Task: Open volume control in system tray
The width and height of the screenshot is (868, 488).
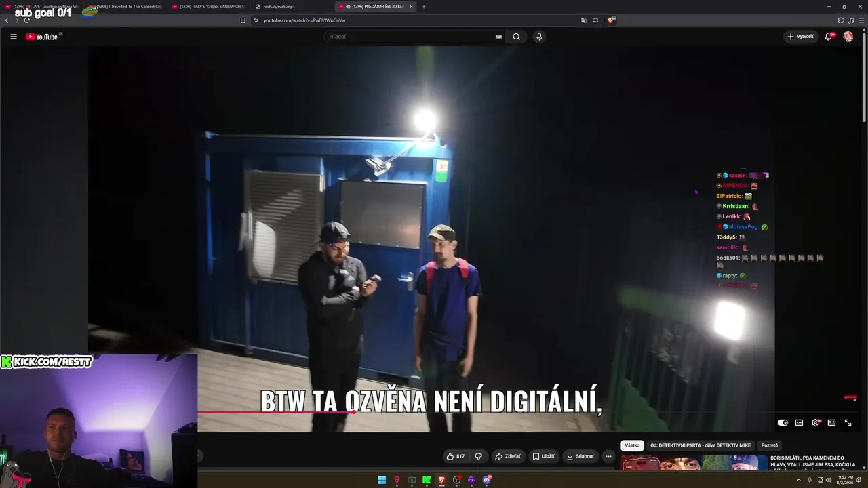Action: tap(829, 480)
